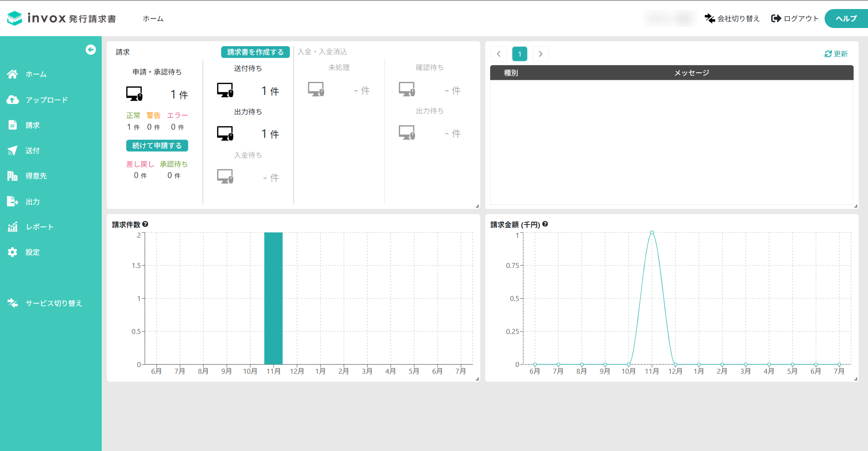Screen dimensions: 868x451
Task: Open the レポート chart icon
Action: (x=13, y=227)
